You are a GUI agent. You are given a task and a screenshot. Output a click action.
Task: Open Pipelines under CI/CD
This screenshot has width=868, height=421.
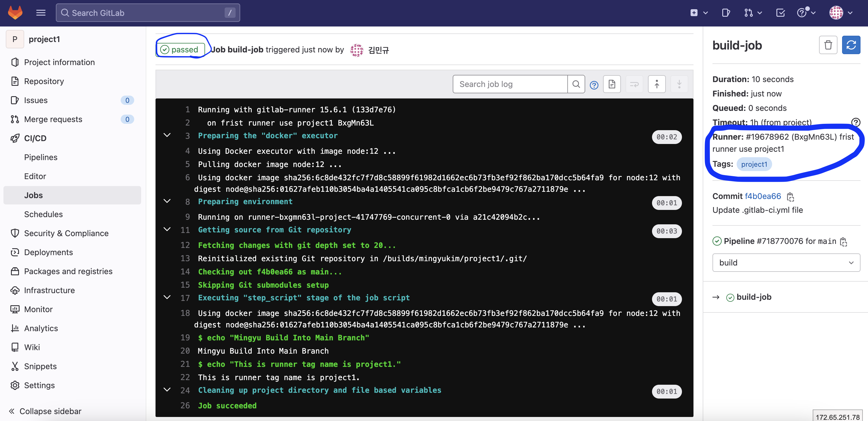pos(41,157)
